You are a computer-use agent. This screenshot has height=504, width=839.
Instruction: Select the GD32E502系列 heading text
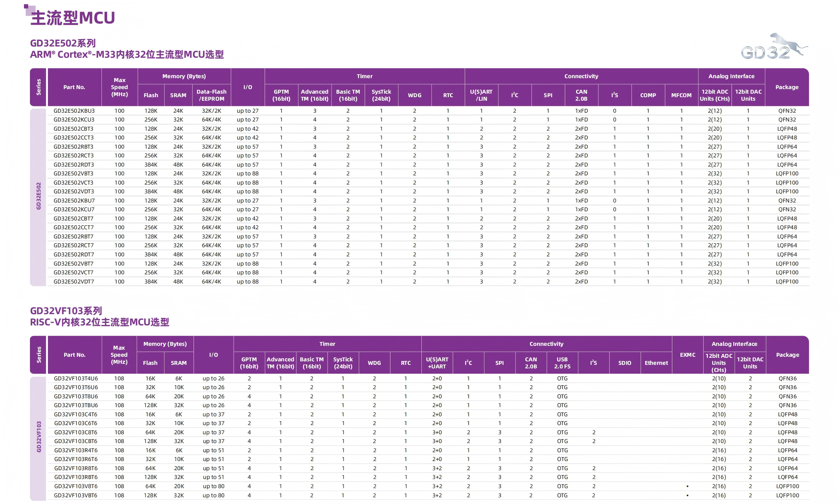(63, 43)
